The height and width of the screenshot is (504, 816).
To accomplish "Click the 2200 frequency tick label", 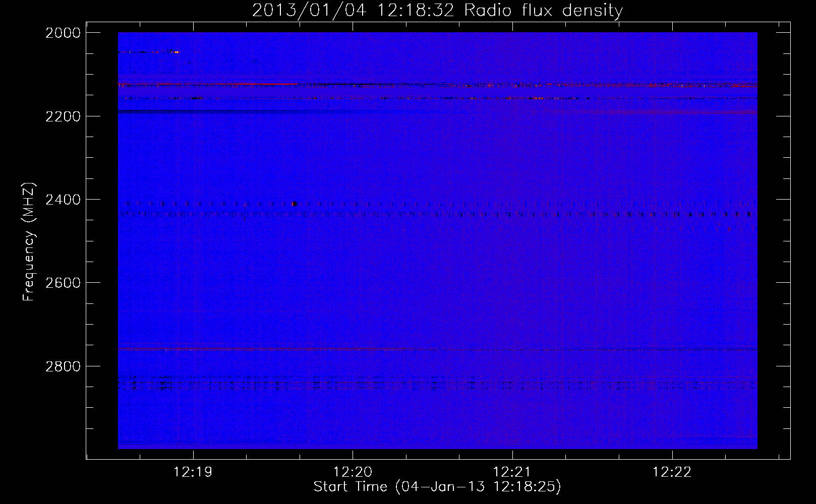I will click(63, 116).
